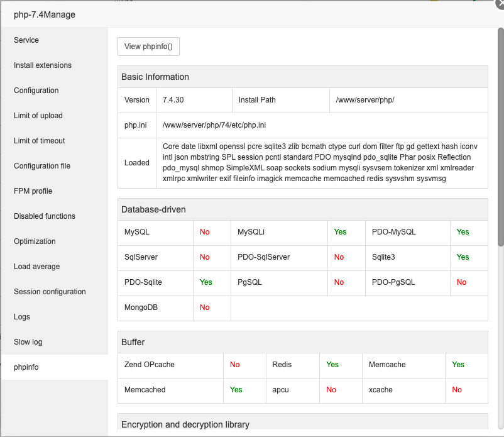This screenshot has width=504, height=437.
Task: Select the Configuration menu item
Action: tap(36, 91)
